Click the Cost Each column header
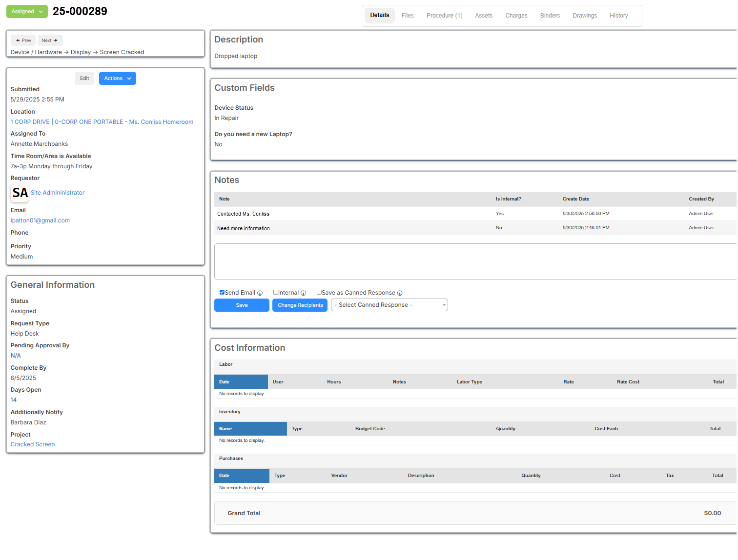Viewport: 738px width, 560px height. [606, 429]
